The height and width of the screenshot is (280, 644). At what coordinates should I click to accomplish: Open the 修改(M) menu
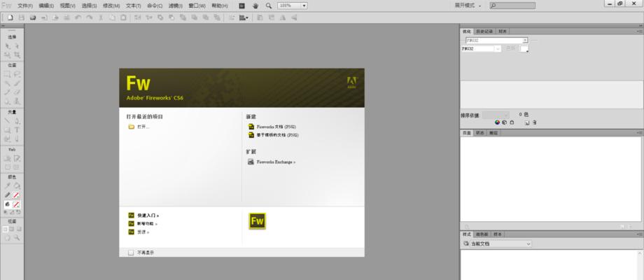[111, 6]
